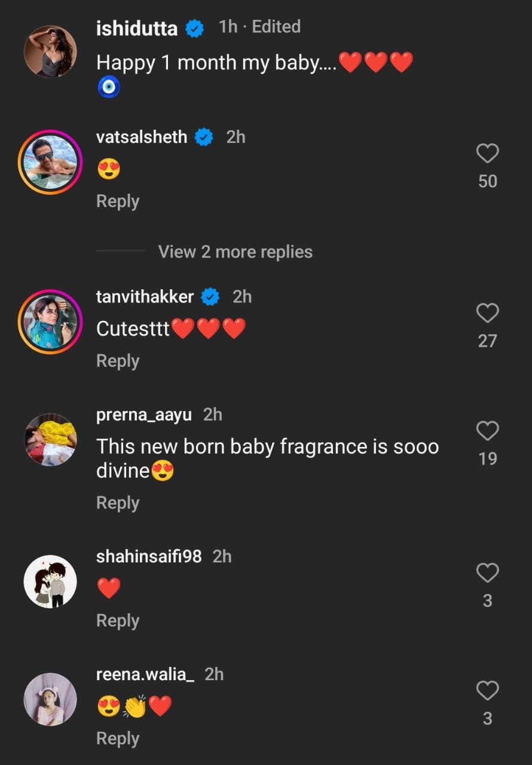Reply to prerna_aayu's comment

[118, 503]
